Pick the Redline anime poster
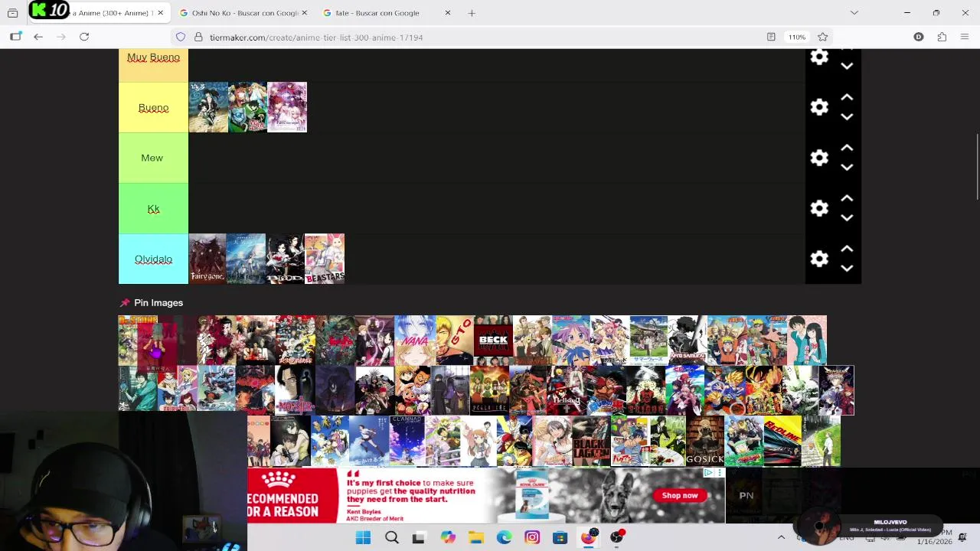 (x=782, y=441)
